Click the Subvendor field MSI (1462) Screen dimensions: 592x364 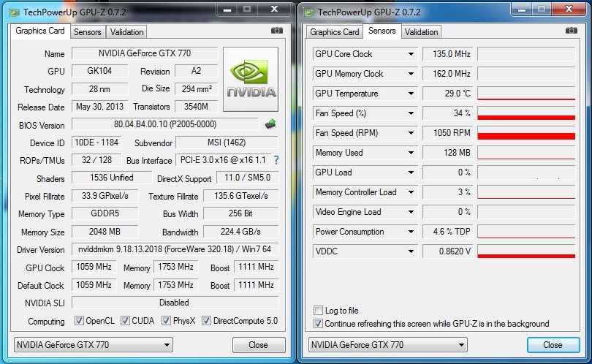[227, 143]
